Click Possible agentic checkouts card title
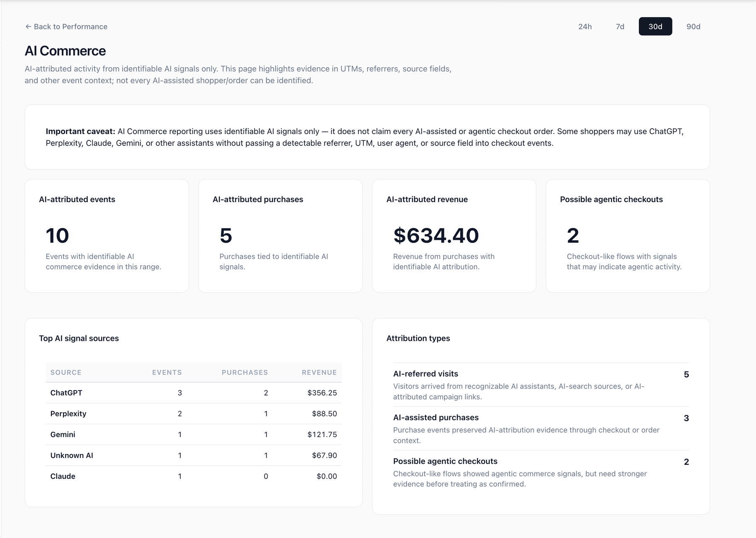The width and height of the screenshot is (756, 538). point(611,199)
